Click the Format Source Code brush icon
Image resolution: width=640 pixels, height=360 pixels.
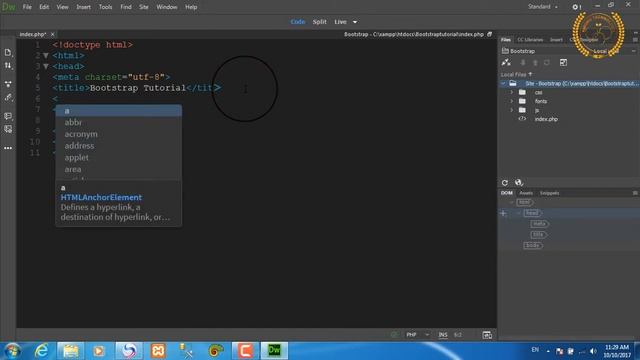[x=8, y=97]
